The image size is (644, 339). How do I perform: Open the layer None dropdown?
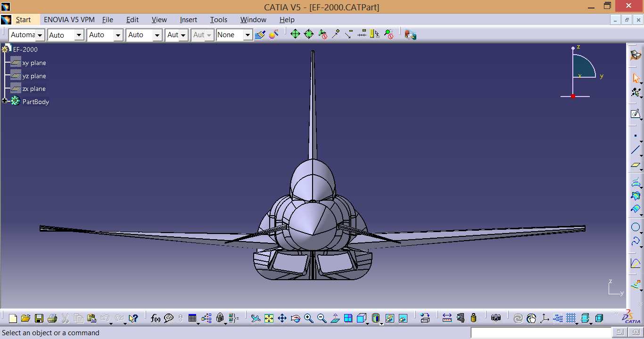[x=248, y=35]
